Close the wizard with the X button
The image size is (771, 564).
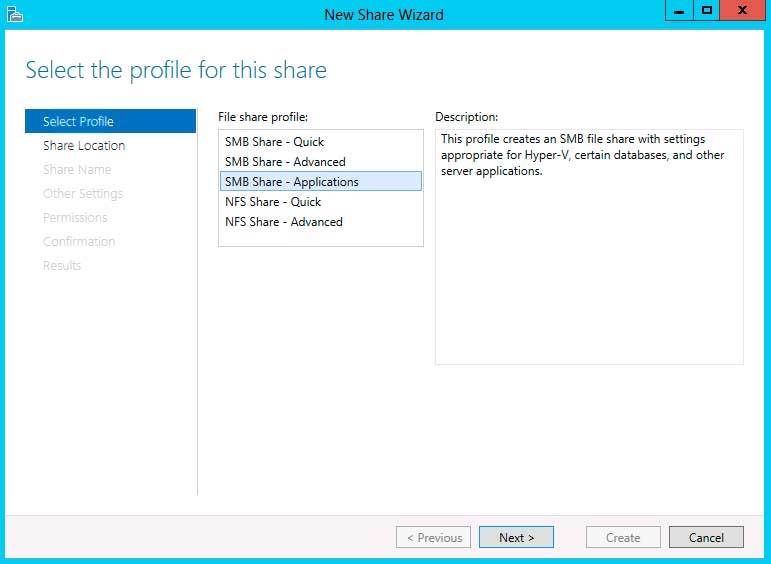(743, 10)
